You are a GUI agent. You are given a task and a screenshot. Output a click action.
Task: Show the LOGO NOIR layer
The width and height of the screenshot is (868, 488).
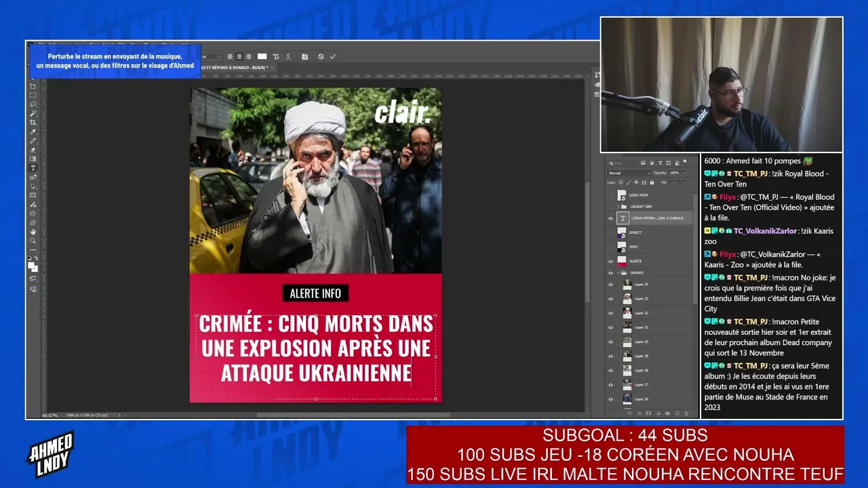click(610, 195)
